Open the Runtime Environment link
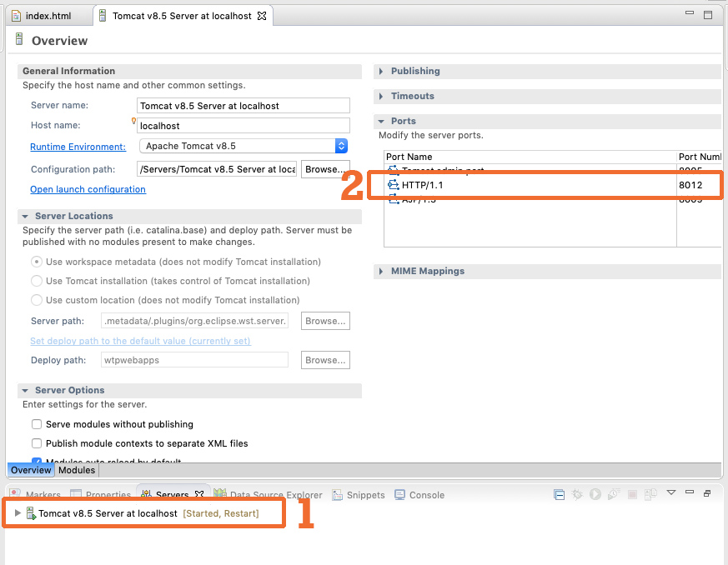This screenshot has height=565, width=728. [78, 147]
